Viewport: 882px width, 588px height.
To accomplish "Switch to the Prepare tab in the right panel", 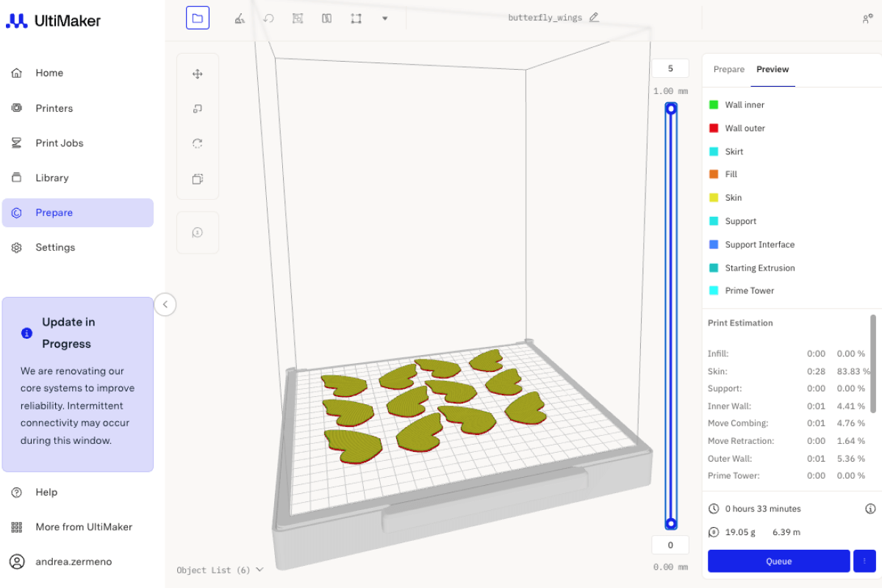I will [729, 69].
